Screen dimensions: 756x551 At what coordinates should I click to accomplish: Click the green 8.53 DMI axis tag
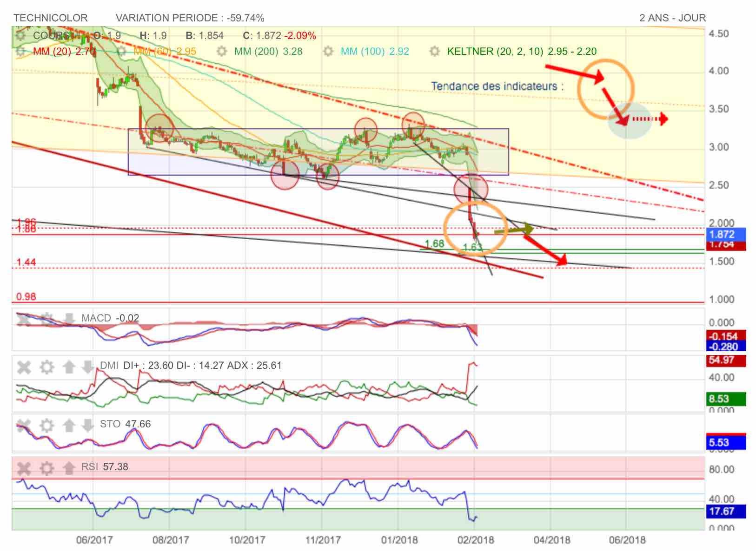tap(726, 399)
